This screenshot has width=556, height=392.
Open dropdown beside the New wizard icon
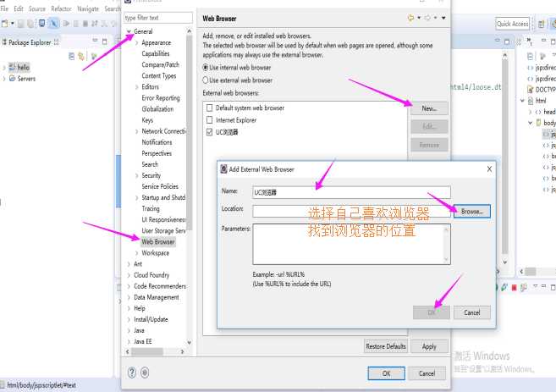click(13, 24)
